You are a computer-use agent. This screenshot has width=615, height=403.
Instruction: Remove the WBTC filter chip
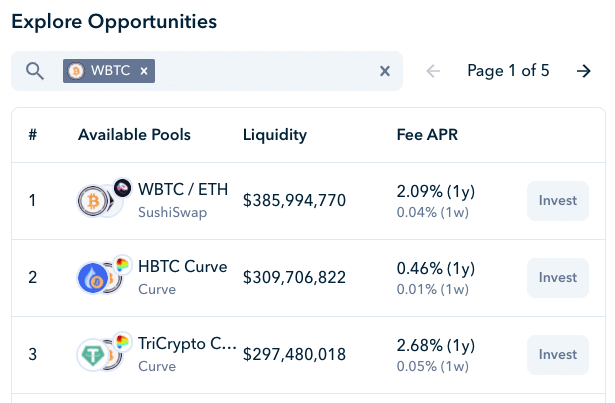(x=144, y=71)
